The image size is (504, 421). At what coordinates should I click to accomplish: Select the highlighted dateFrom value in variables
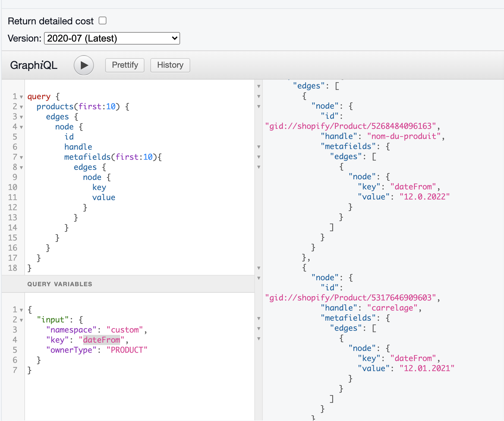pos(102,340)
